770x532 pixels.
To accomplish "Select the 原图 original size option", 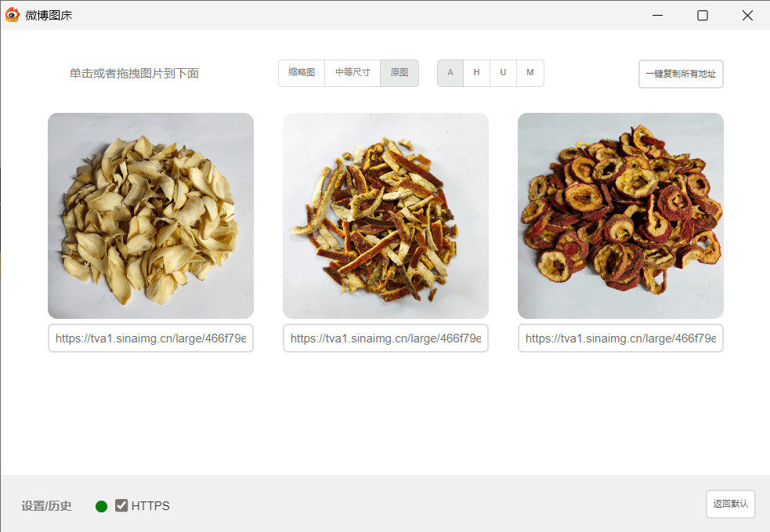I will (399, 73).
